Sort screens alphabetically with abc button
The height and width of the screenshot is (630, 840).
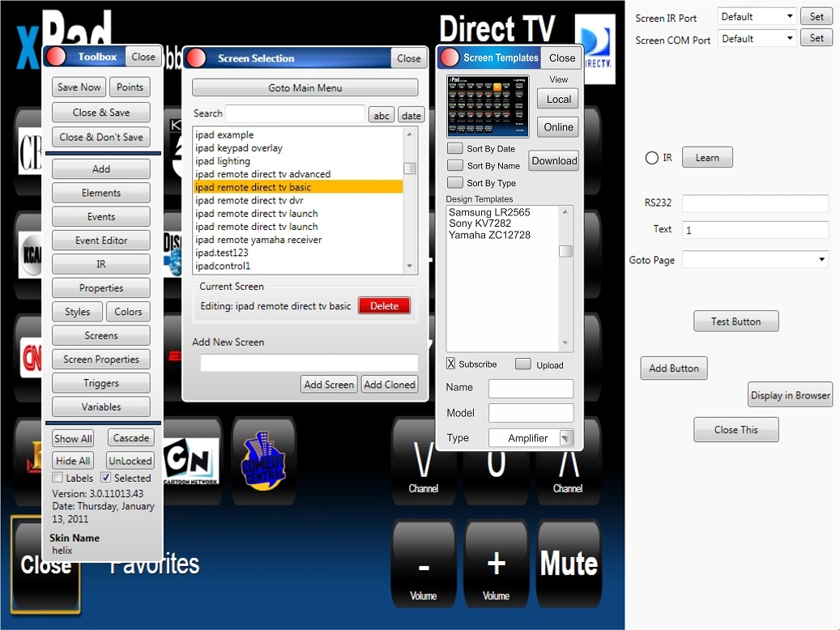click(382, 115)
